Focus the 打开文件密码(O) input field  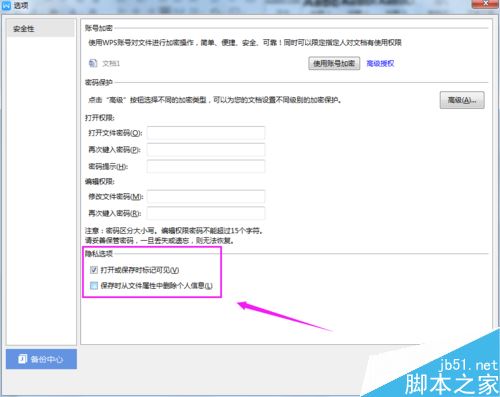206,133
